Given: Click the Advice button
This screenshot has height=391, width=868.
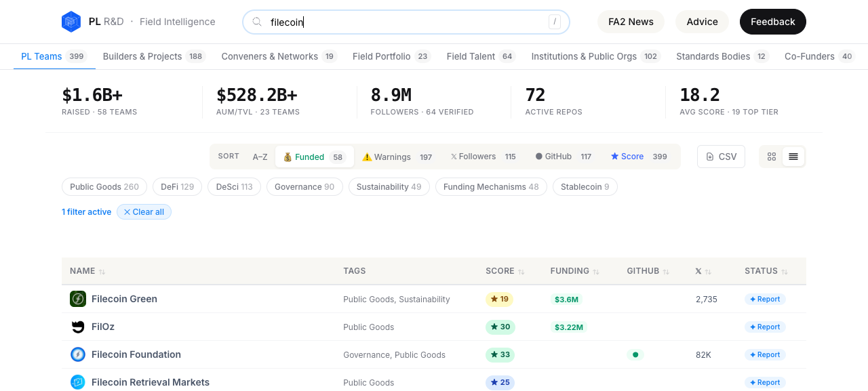Looking at the screenshot, I should (x=702, y=22).
